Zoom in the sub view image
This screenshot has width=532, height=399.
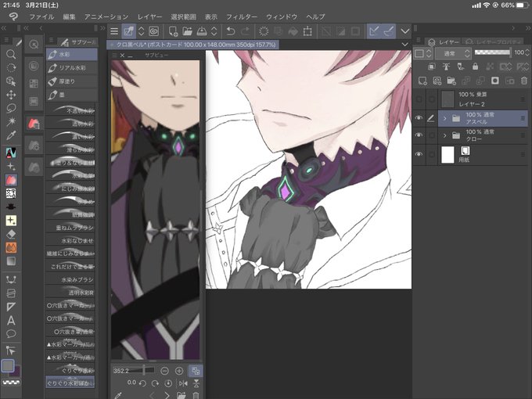pos(179,371)
